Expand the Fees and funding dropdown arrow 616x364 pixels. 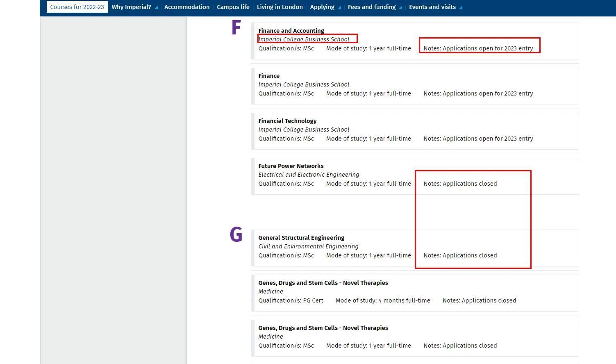tap(400, 7)
